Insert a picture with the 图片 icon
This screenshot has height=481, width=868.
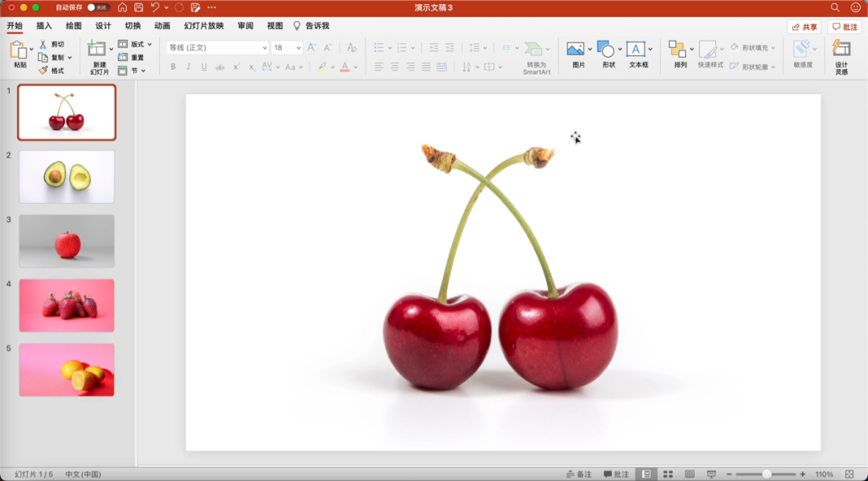pyautogui.click(x=575, y=50)
